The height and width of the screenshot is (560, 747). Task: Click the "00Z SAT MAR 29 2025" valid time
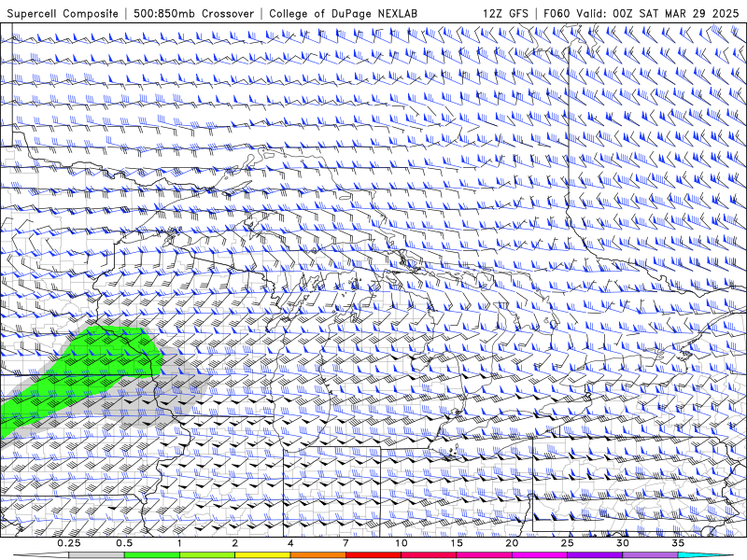(x=676, y=14)
